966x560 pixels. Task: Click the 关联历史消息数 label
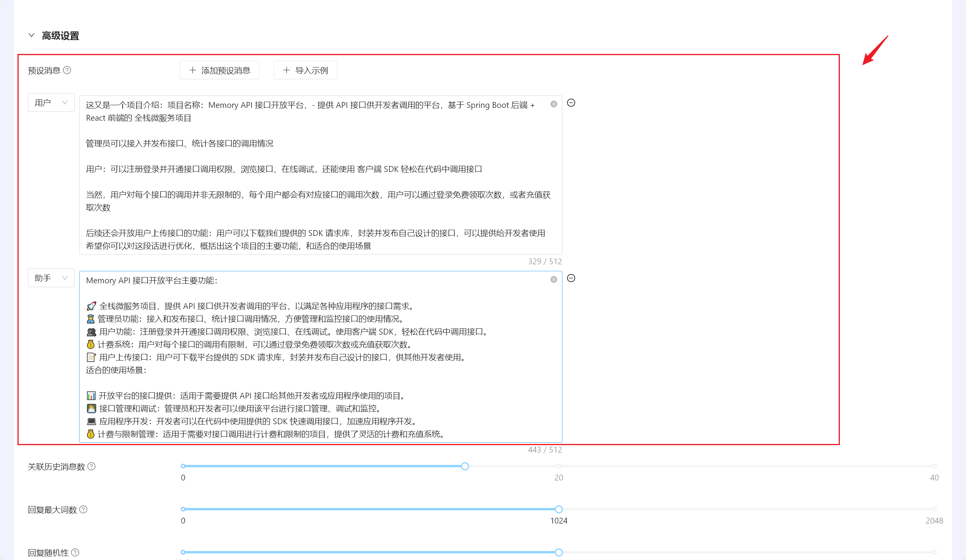(x=56, y=466)
